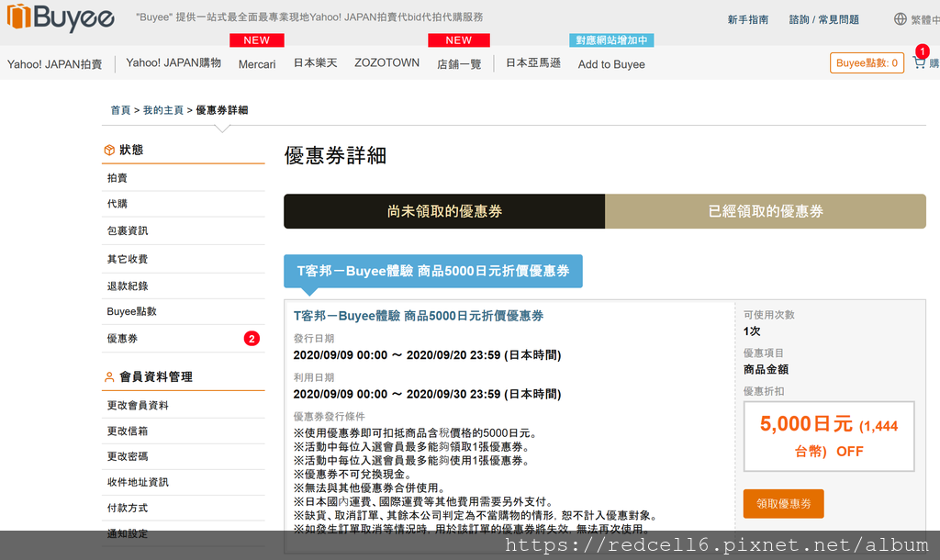Viewport: 940px width, 560px height.
Task: Go to Mercari
Action: click(x=257, y=64)
